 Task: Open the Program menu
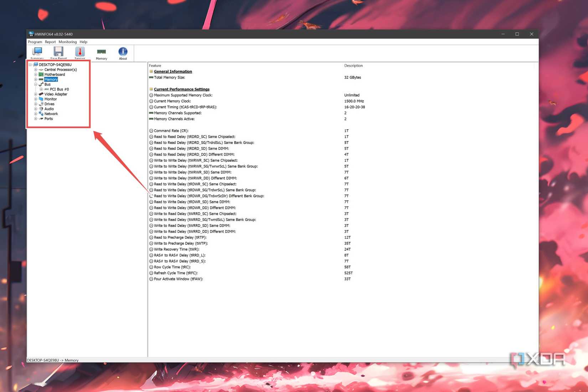click(x=35, y=42)
